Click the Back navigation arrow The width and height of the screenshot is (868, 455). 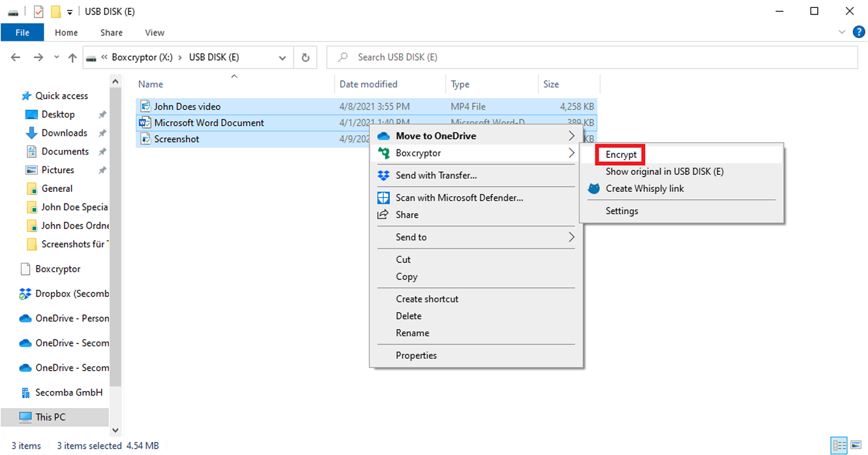click(16, 57)
